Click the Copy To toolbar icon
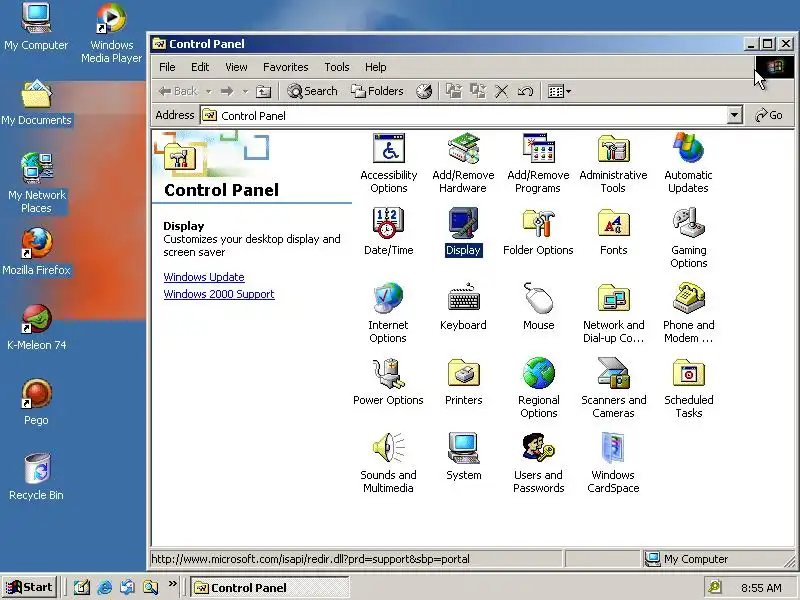800x600 pixels. 478,91
